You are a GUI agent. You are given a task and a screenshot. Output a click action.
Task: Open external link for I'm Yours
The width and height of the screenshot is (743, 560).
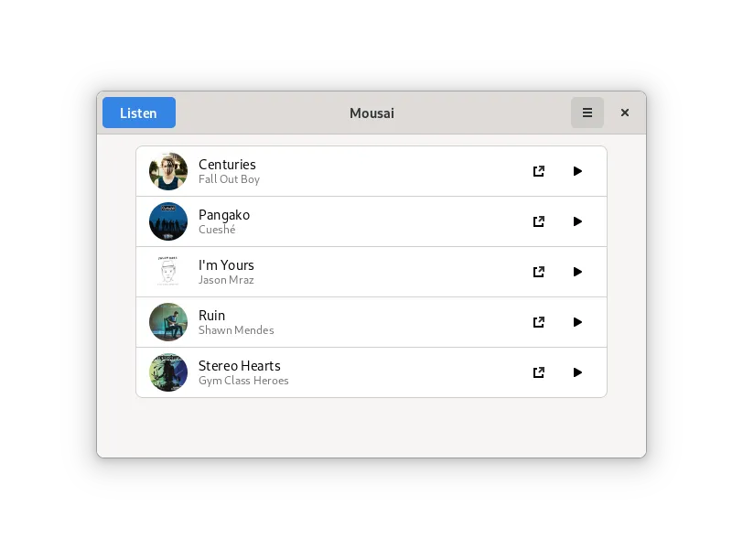click(539, 272)
